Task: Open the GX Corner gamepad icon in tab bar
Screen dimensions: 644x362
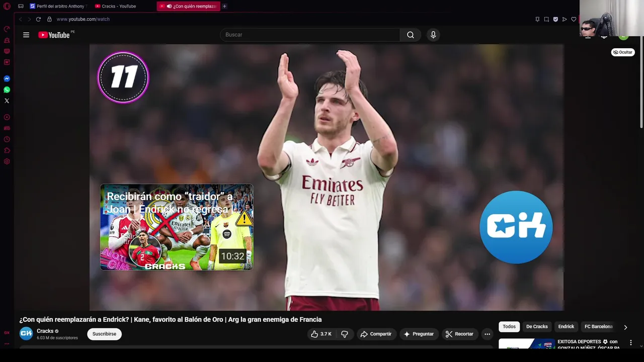Action: (x=21, y=6)
